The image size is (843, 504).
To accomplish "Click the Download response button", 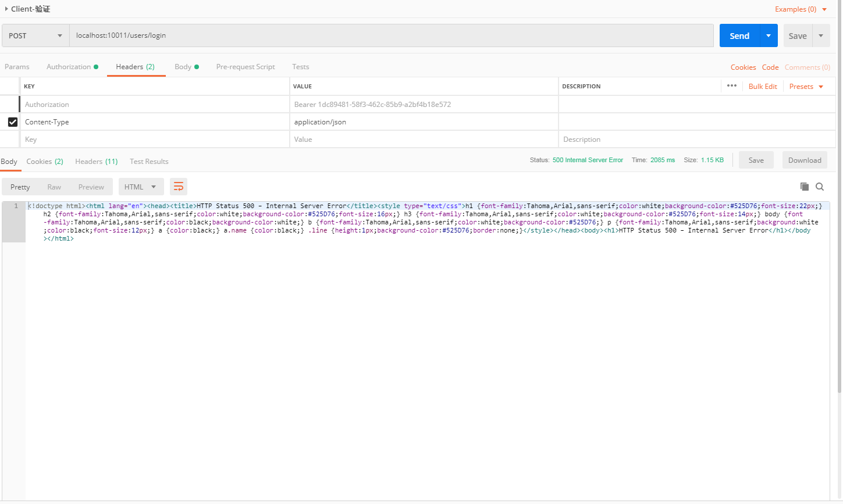I will pyautogui.click(x=805, y=160).
